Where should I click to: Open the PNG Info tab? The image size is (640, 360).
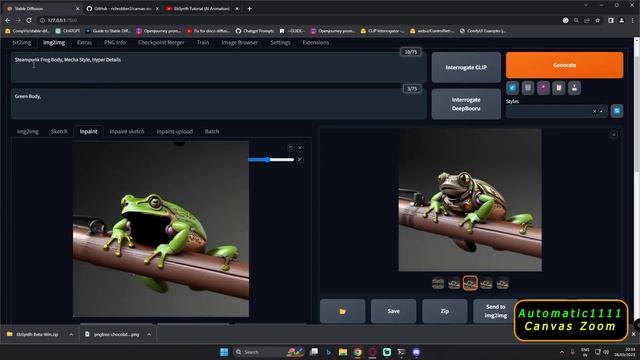(115, 42)
